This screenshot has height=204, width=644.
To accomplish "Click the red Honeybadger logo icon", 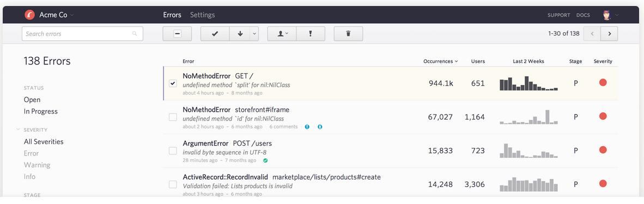I will pyautogui.click(x=29, y=15).
